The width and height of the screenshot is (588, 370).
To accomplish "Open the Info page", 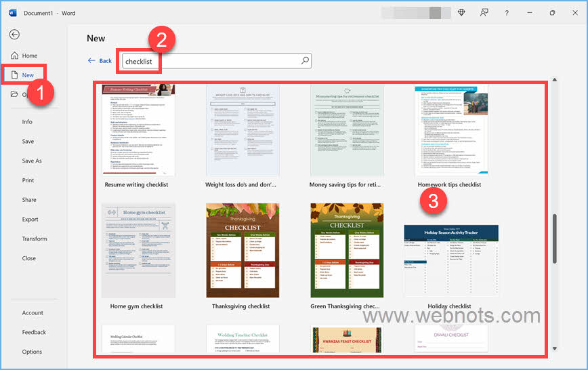I will pyautogui.click(x=27, y=122).
